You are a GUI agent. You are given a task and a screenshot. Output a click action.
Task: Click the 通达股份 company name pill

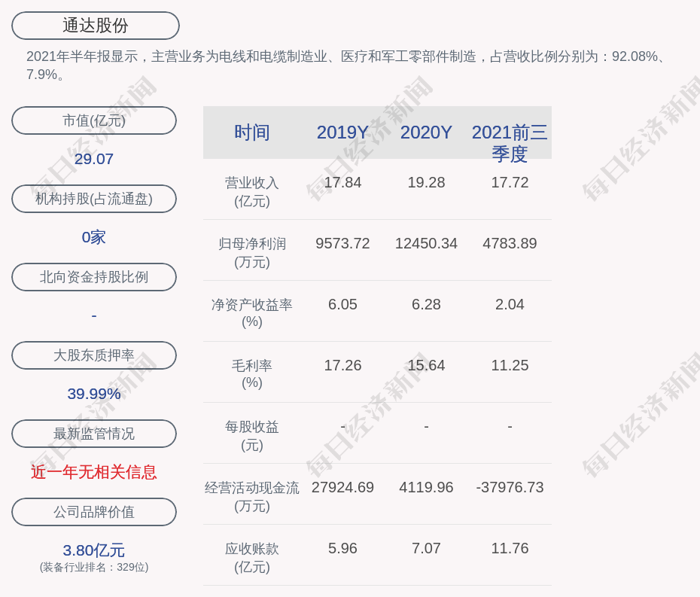coord(96,26)
